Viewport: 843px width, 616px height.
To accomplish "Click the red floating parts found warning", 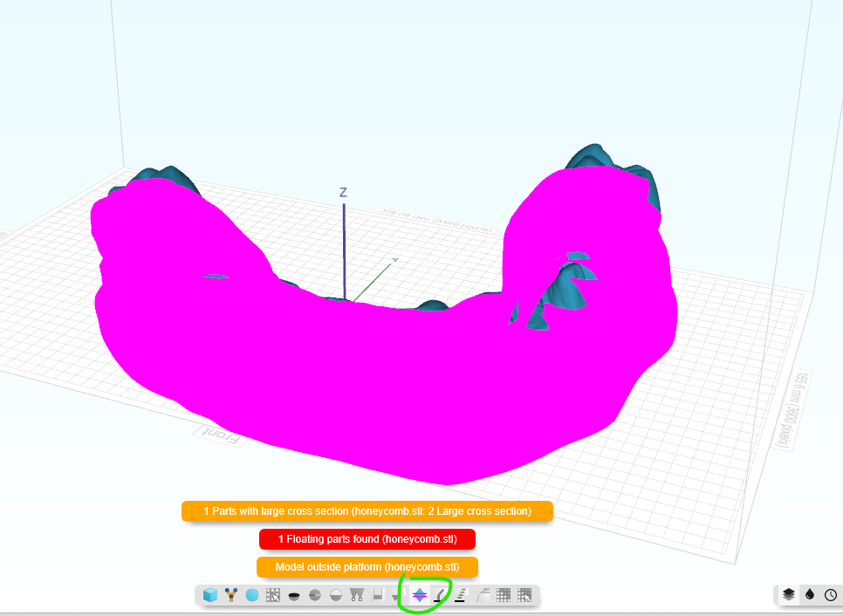I will click(367, 539).
